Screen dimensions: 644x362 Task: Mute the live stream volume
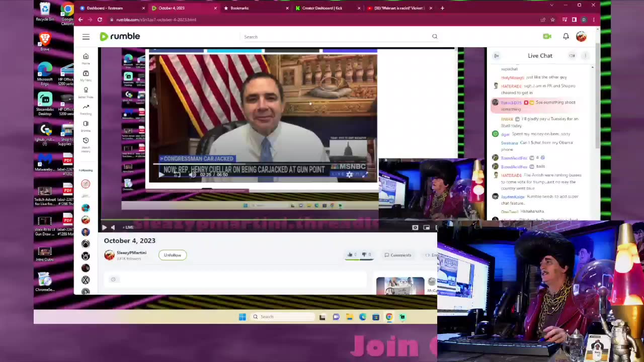click(x=113, y=227)
